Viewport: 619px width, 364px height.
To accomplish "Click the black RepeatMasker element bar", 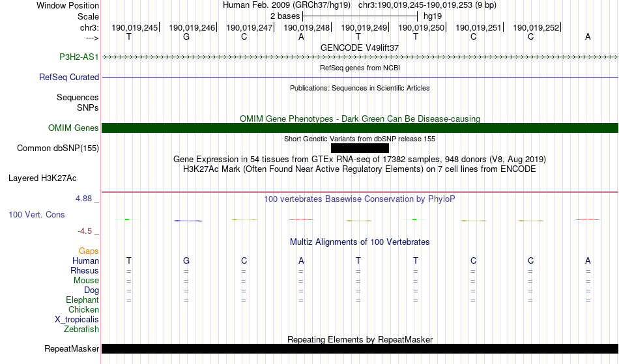I will point(360,348).
